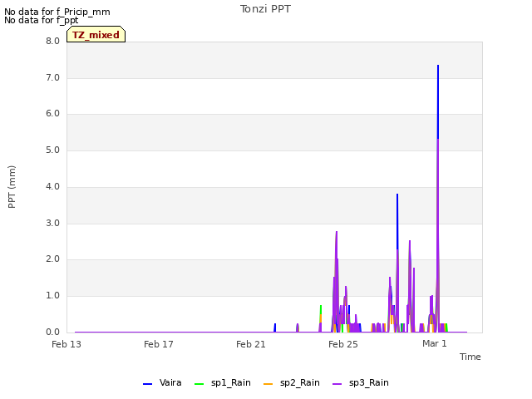Click the blue Vaira spike reaching 3.8 mm
532x399 pixels.
coord(397,220)
